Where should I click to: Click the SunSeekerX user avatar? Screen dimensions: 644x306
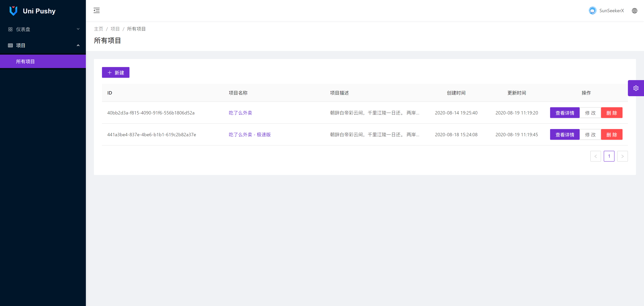[592, 11]
